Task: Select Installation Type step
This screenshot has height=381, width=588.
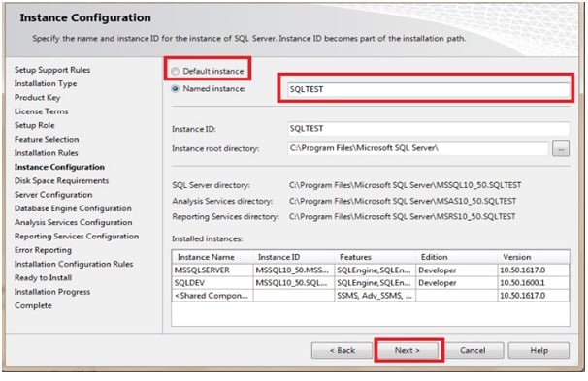Action: click(46, 83)
